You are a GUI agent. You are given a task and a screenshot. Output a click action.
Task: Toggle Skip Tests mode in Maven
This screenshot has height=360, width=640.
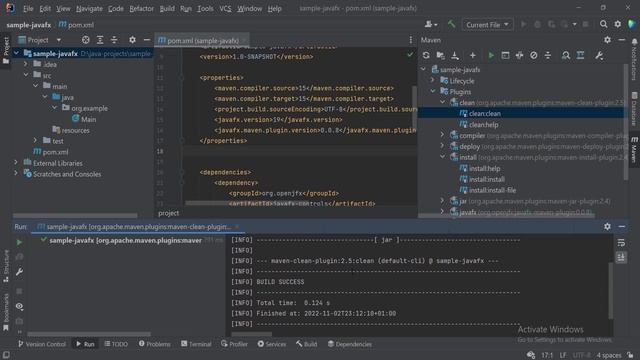click(533, 55)
